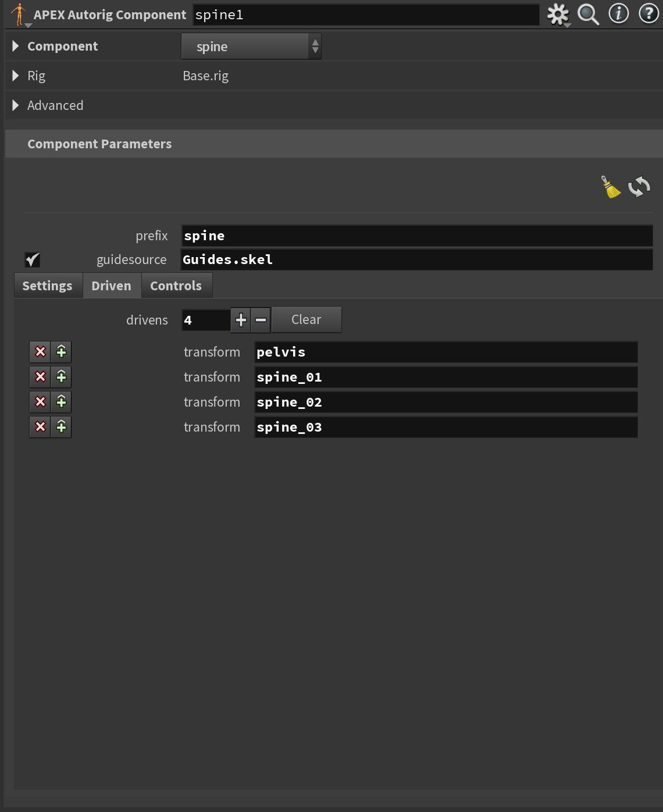
Task: Remove the spine_03 entry with its red X
Action: pyautogui.click(x=40, y=426)
